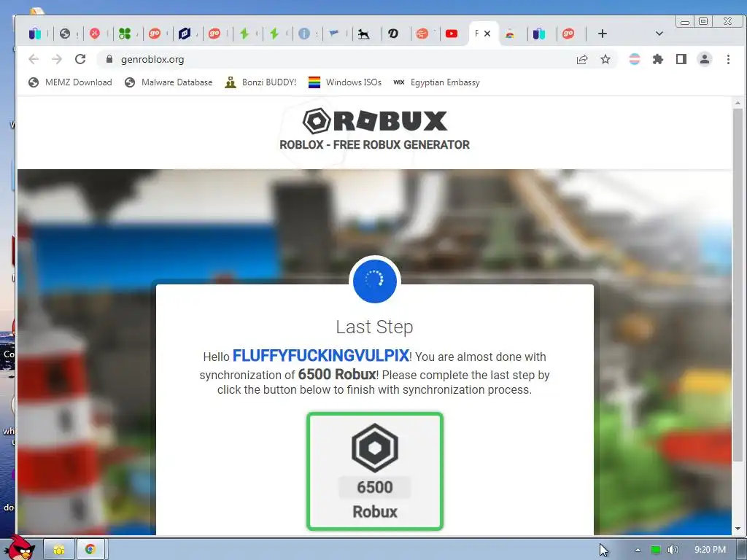Viewport: 747px width, 560px height.
Task: Switch to the blue flag tab
Action: pos(334,34)
